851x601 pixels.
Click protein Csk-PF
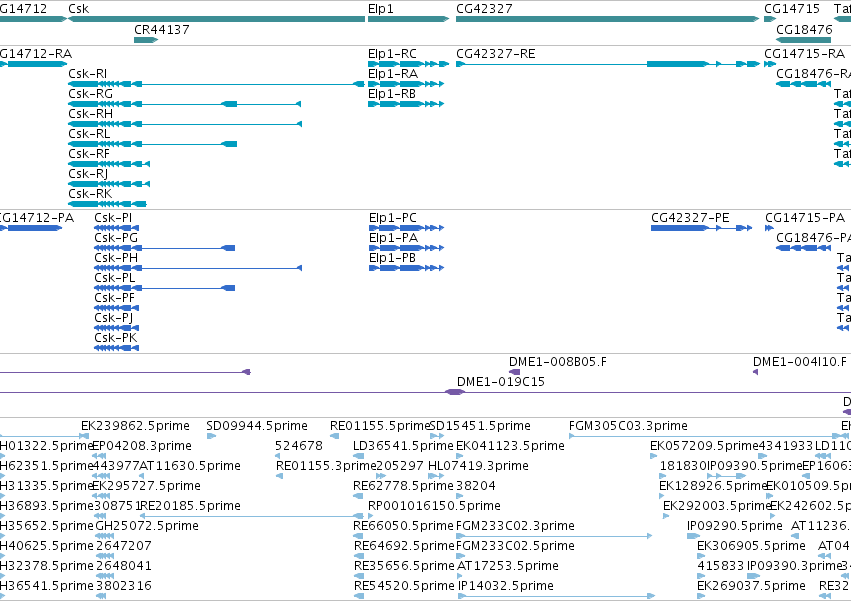tap(117, 308)
